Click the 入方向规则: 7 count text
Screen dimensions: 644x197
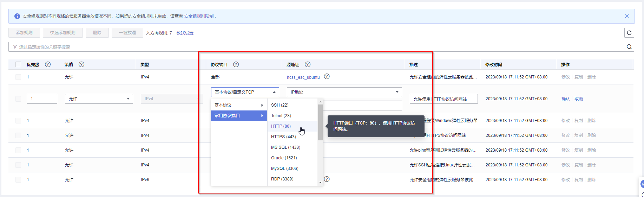pyautogui.click(x=159, y=33)
